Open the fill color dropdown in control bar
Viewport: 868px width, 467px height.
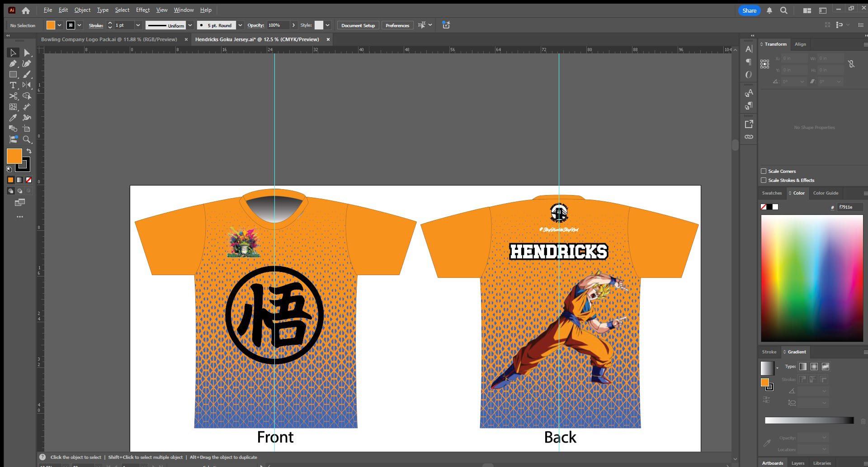(x=59, y=25)
